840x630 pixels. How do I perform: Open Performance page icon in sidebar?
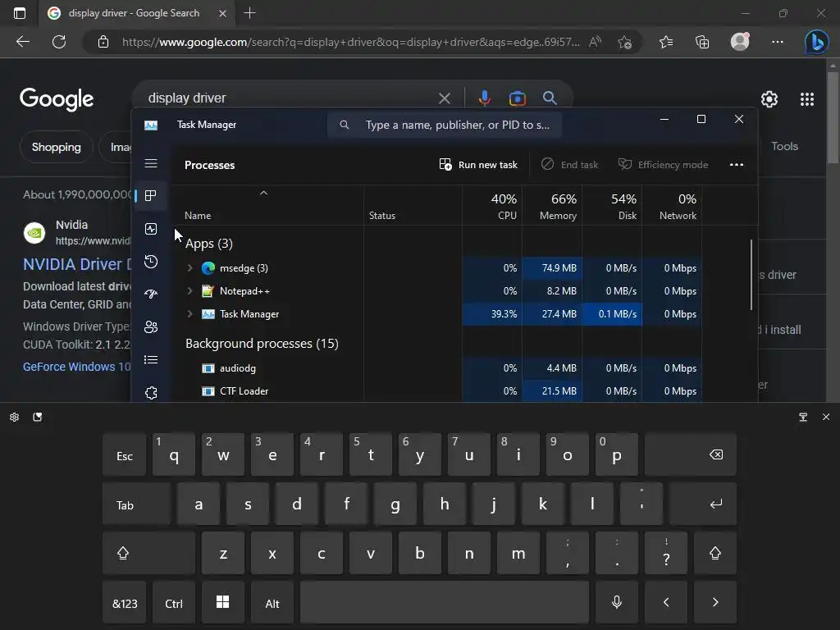[151, 229]
